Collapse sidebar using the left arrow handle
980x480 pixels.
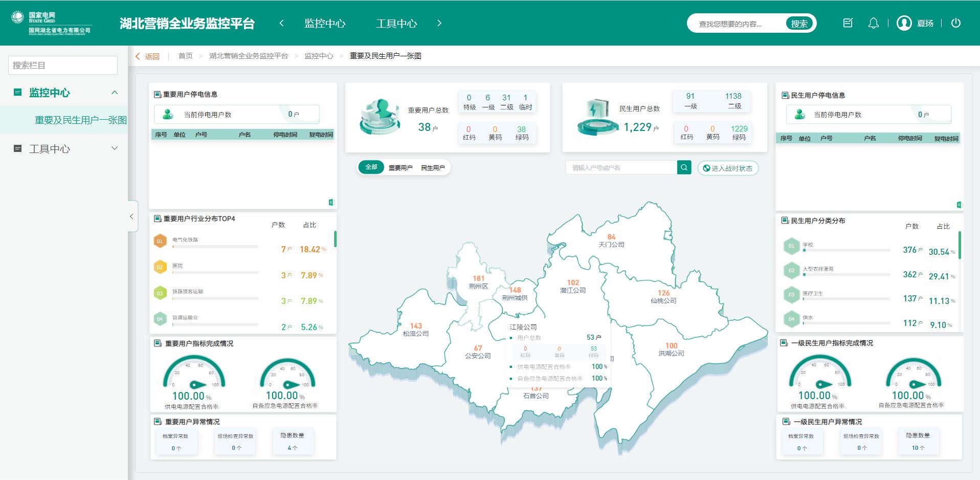(x=132, y=216)
